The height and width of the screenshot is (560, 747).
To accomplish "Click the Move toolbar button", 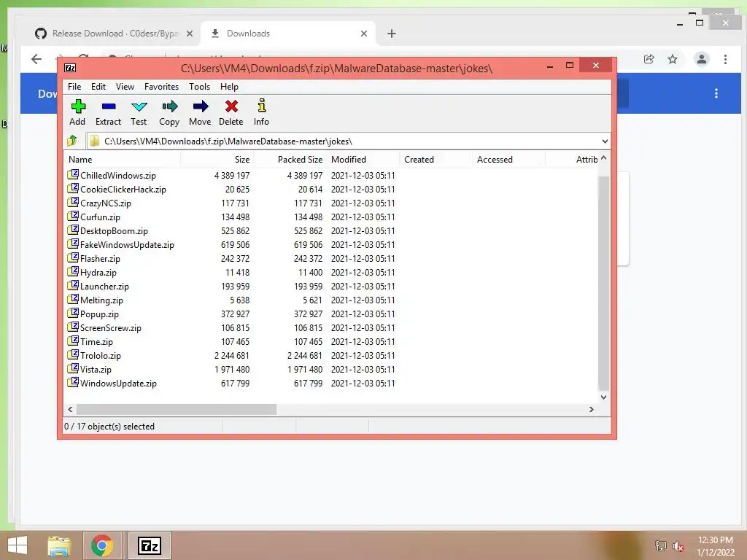I will point(200,113).
